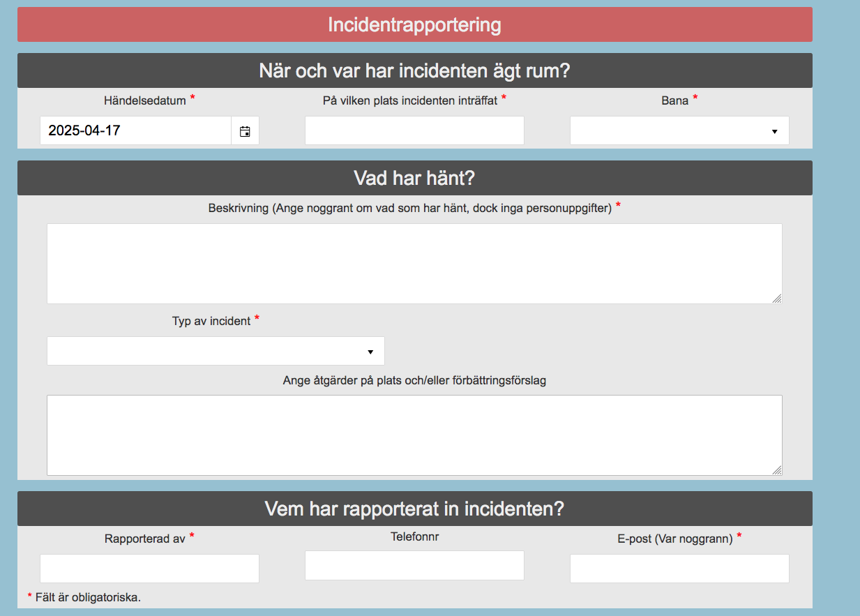
Task: Click 'När och var har incidenten ägt rum?' header
Action: [x=414, y=70]
